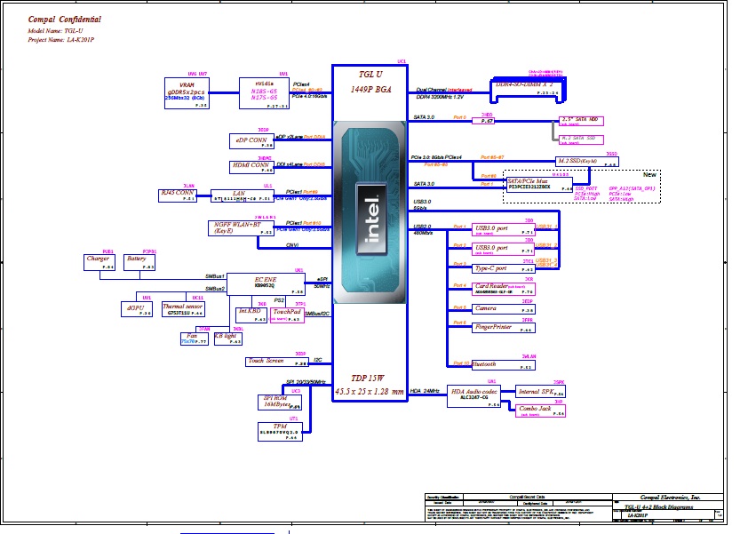Select the New label in dashed box
Screen dimensions: 756x534
649,175
